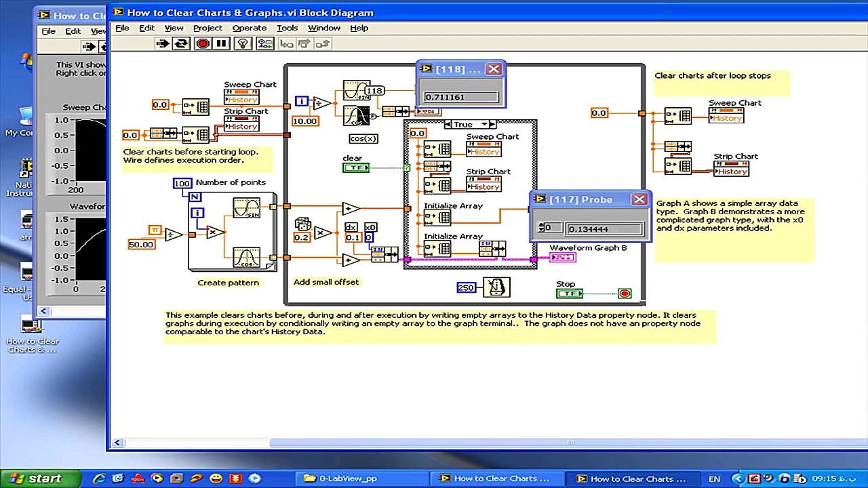Select the clear boolean TF terminal

click(x=356, y=167)
